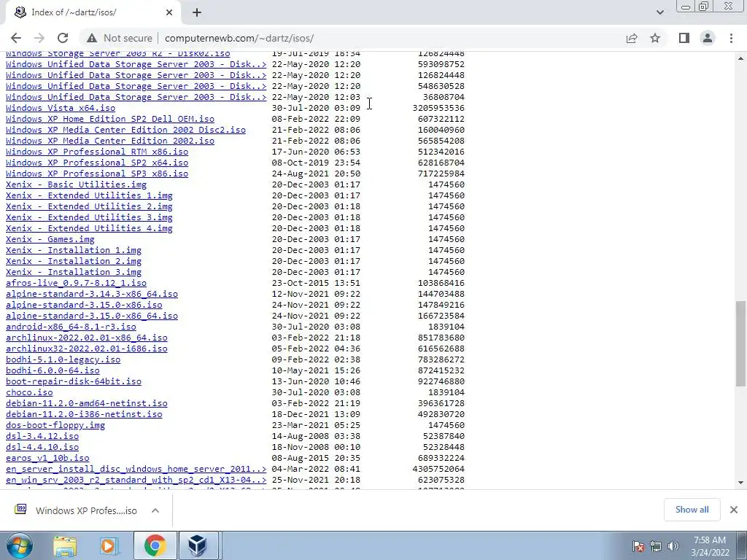
Task: Open Windows Vista x64.iso link
Action: 61,108
